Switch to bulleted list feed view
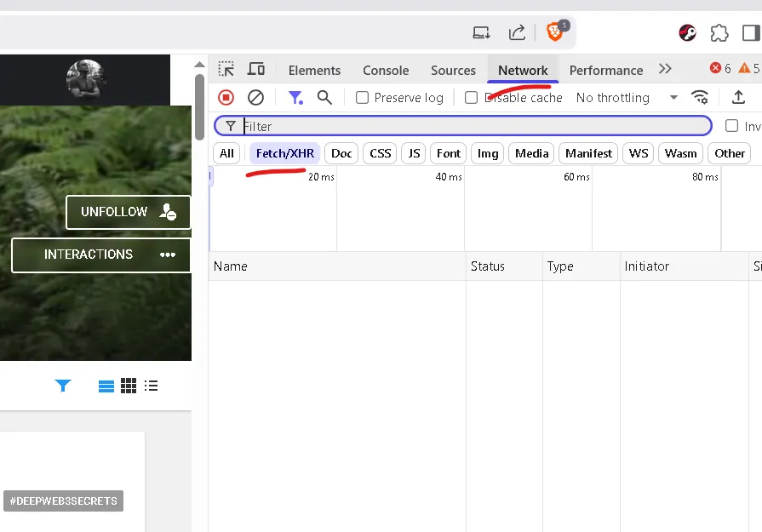This screenshot has width=762, height=532. [152, 386]
